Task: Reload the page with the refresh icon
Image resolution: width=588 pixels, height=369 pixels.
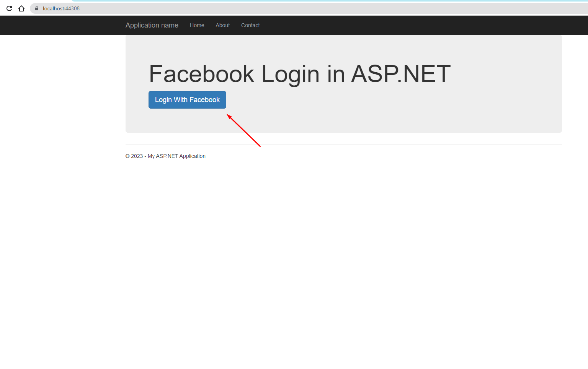Action: pyautogui.click(x=9, y=8)
